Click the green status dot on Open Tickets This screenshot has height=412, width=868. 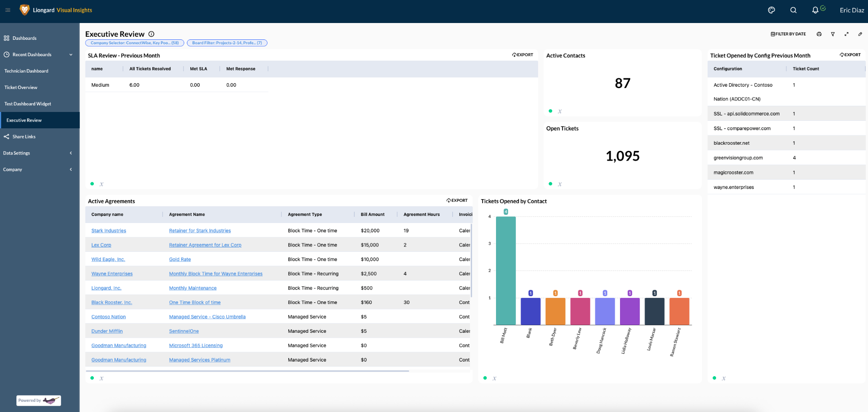[x=550, y=184]
